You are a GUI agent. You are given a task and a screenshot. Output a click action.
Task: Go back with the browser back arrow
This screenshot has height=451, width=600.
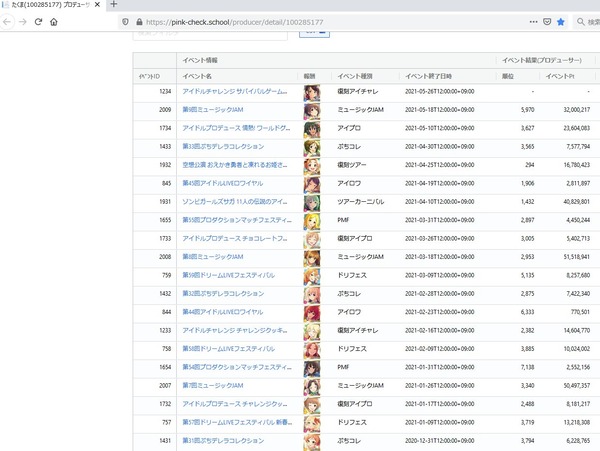click(7, 22)
